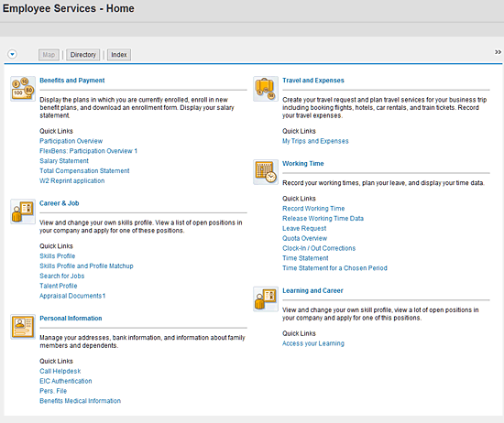Screen dimensions: 504x423
Task: Select the Map view button
Action: pos(49,55)
